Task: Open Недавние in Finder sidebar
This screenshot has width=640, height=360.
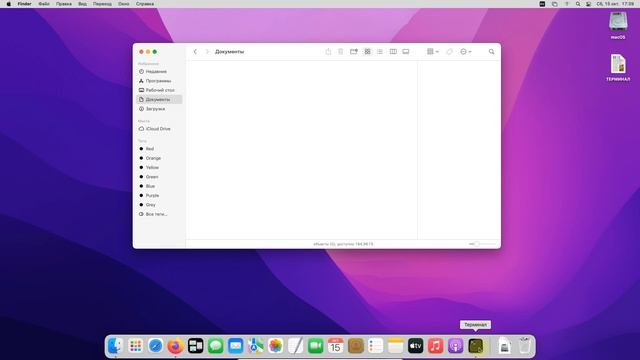Action: point(159,71)
